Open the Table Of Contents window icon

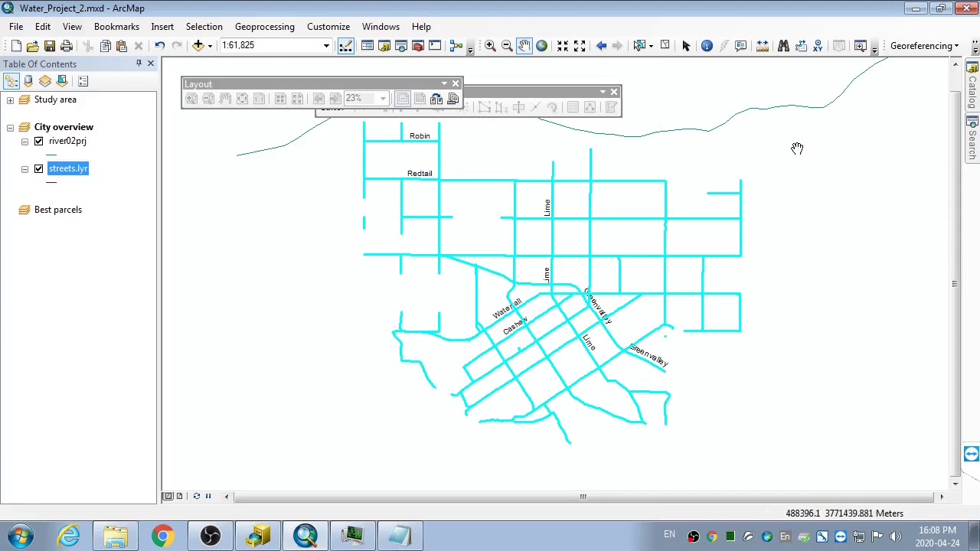pos(367,46)
